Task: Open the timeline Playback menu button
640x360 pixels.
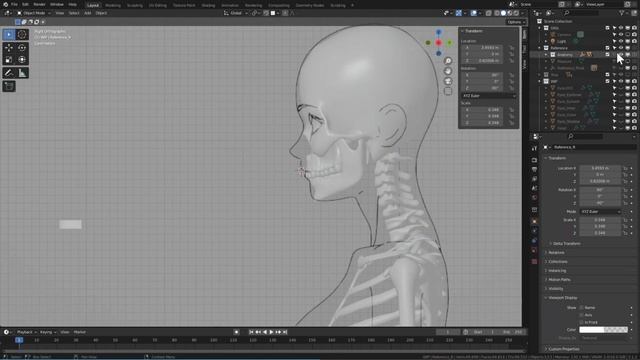Action: click(x=27, y=332)
